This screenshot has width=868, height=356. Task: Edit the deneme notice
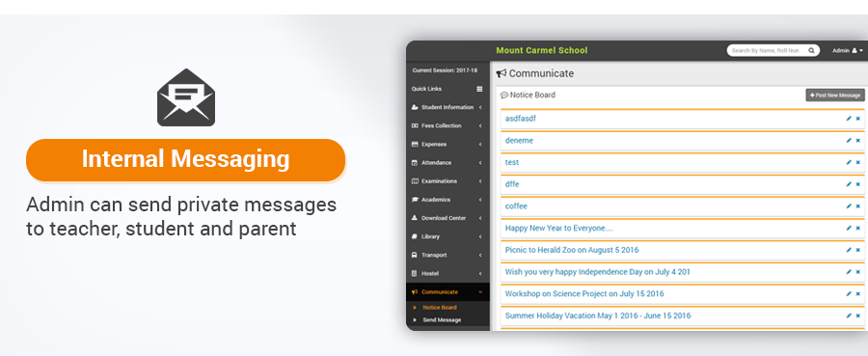(849, 141)
